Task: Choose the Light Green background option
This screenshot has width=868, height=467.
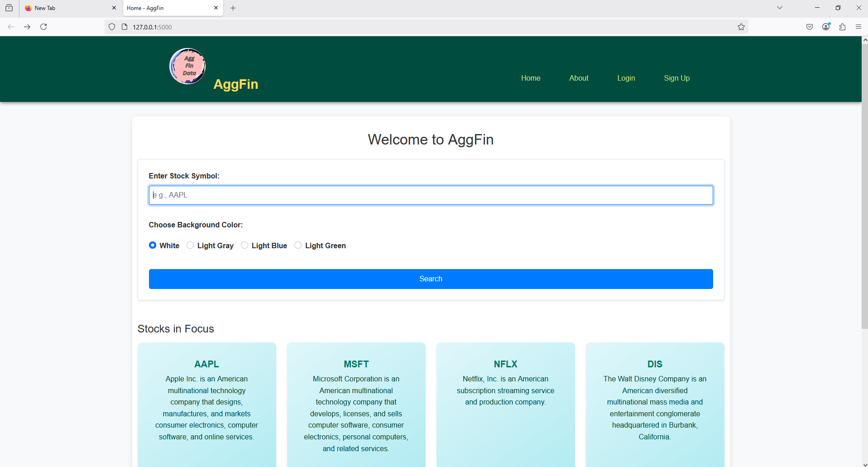Action: pos(298,245)
